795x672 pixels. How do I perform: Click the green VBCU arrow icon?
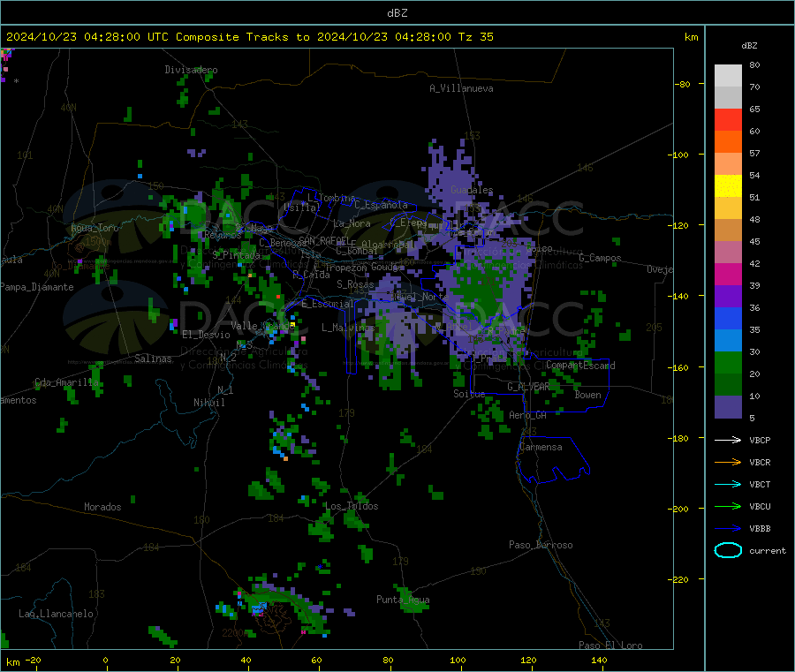[x=728, y=506]
